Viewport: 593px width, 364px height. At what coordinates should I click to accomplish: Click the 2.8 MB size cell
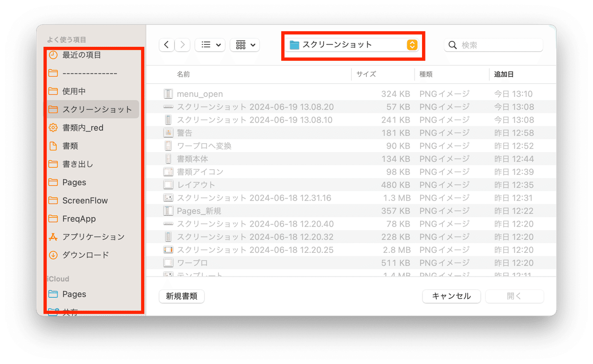point(397,250)
